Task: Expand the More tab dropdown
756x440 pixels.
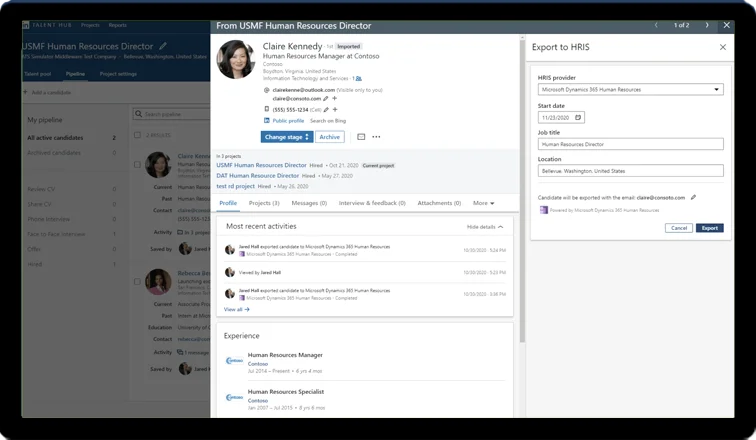Action: click(484, 203)
